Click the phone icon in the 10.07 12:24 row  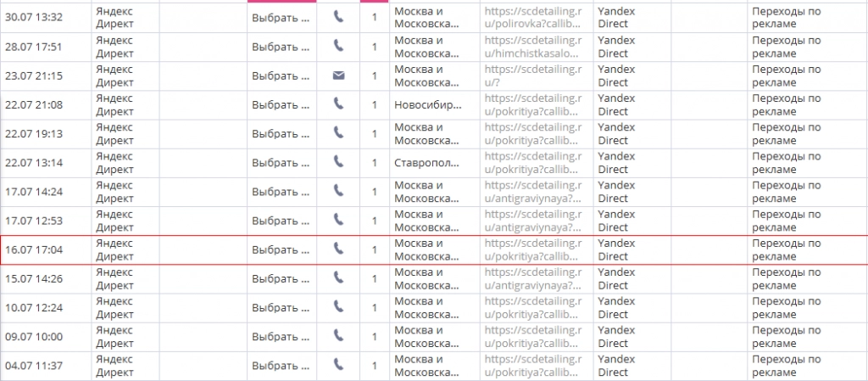(x=338, y=307)
